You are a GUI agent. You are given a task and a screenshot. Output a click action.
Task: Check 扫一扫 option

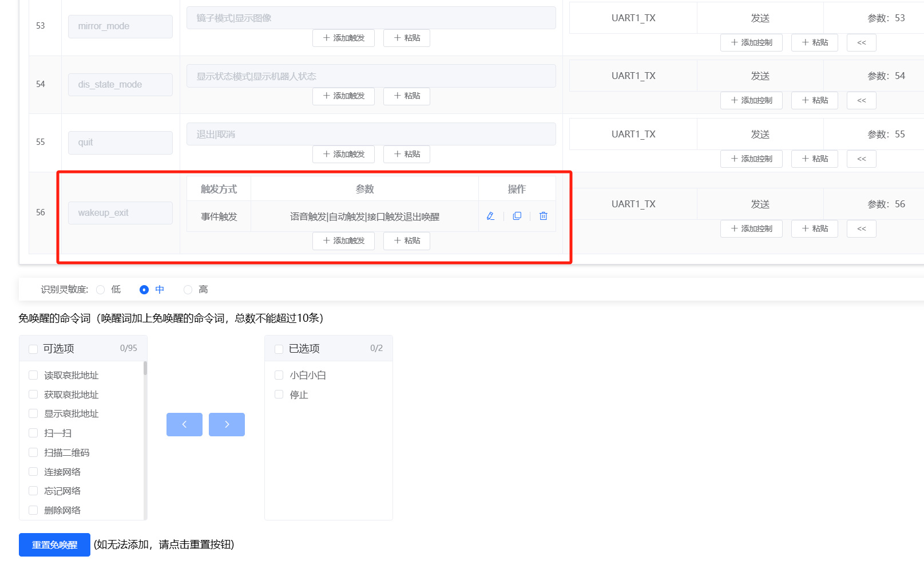click(33, 433)
